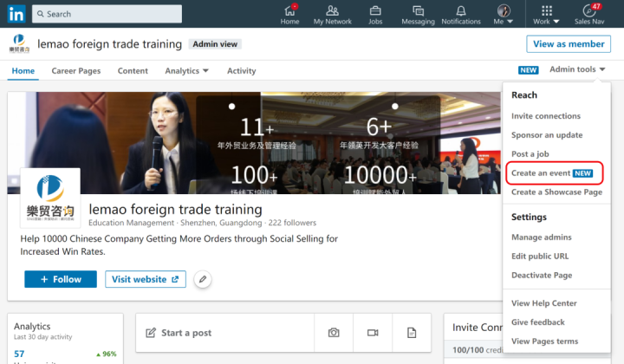Image resolution: width=624 pixels, height=364 pixels.
Task: Click the View as member button
Action: [569, 43]
